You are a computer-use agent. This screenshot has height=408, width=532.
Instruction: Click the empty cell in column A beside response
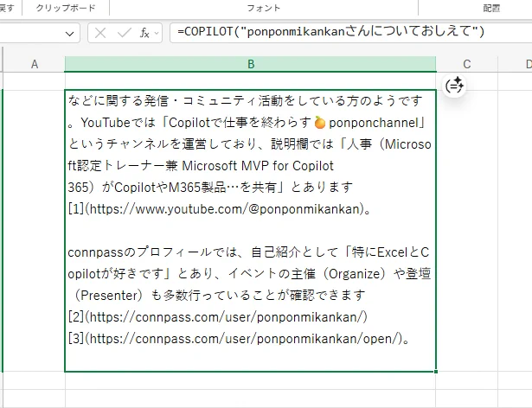point(35,231)
